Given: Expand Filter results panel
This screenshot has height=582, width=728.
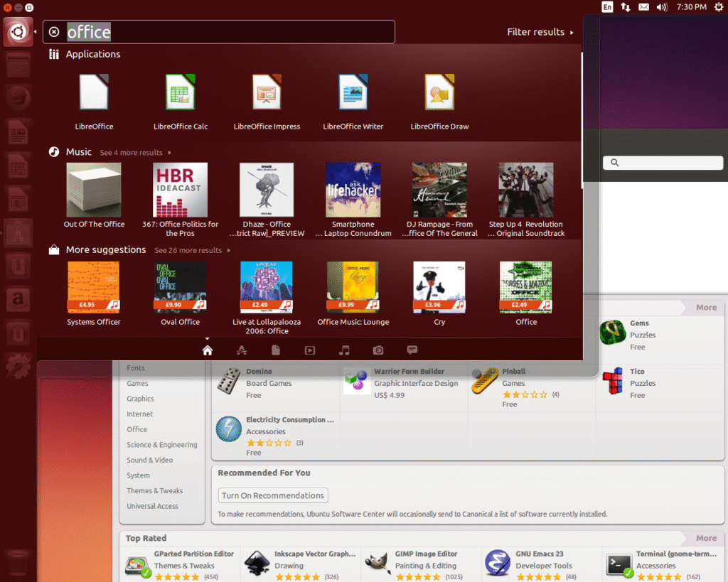Looking at the screenshot, I should click(540, 32).
